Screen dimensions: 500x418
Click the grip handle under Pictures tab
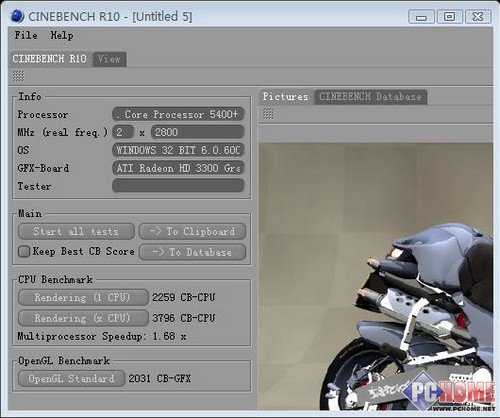(268, 114)
